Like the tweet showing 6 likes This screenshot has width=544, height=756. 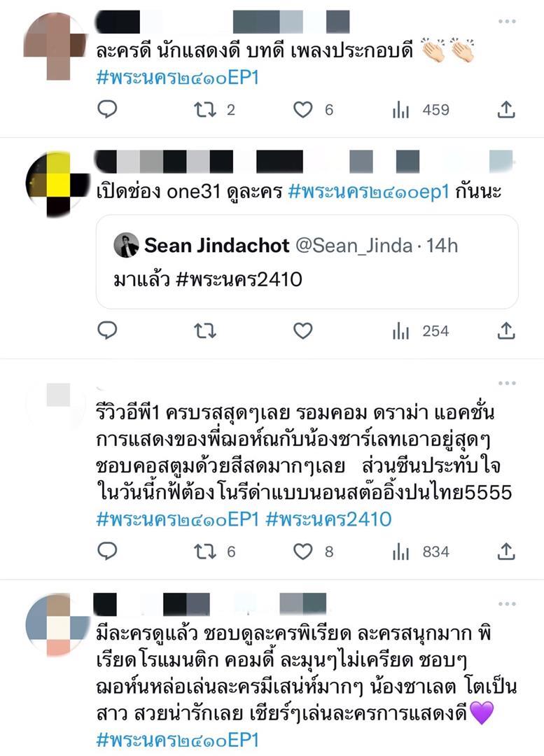(x=303, y=110)
